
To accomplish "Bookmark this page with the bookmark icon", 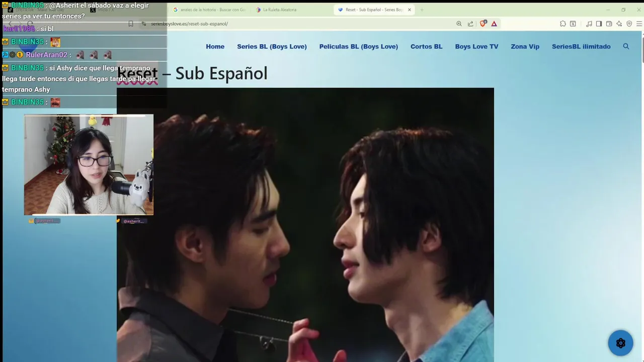I will click(131, 24).
